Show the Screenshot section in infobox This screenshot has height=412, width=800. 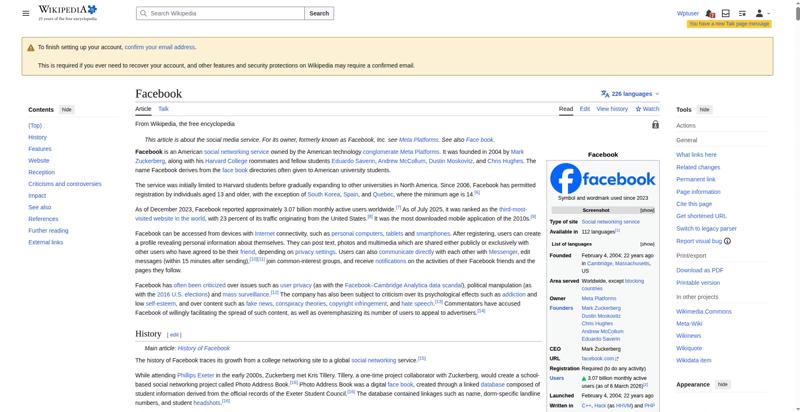coord(647,211)
